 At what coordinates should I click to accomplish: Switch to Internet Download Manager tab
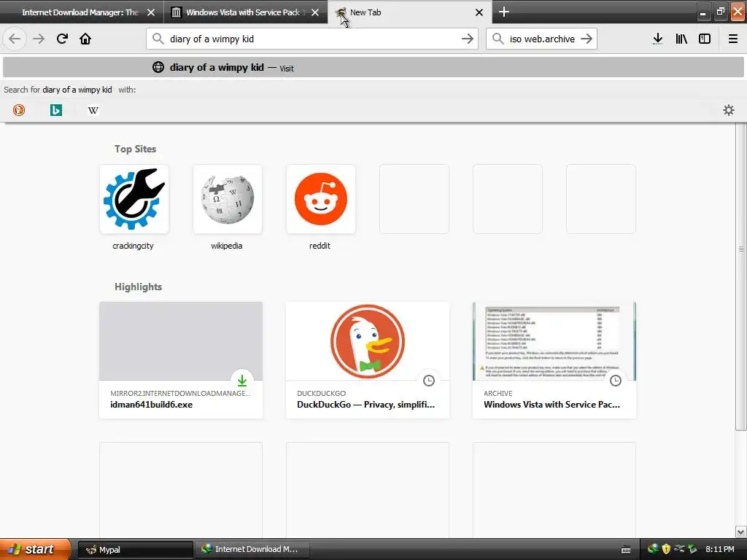pos(81,12)
